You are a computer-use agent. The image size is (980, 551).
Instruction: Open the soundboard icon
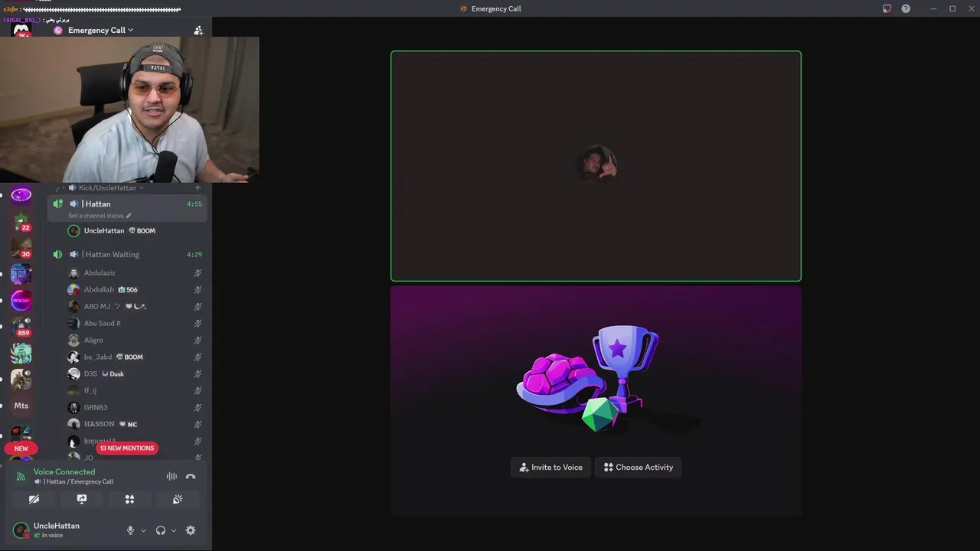(x=178, y=499)
